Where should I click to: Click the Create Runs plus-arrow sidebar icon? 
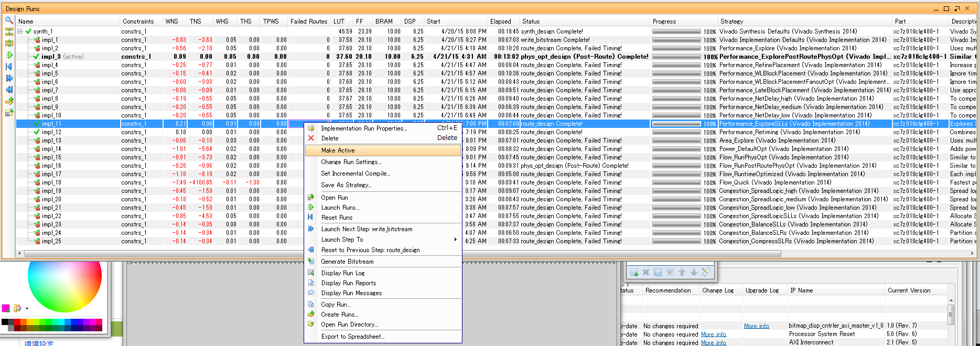(x=9, y=101)
